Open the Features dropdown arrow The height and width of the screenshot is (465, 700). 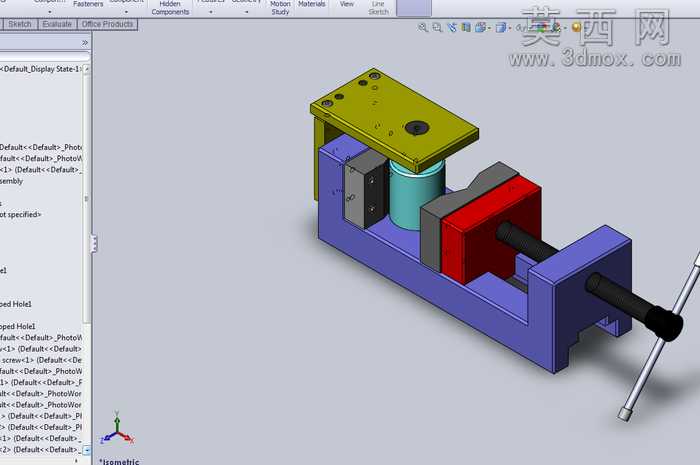[211, 12]
